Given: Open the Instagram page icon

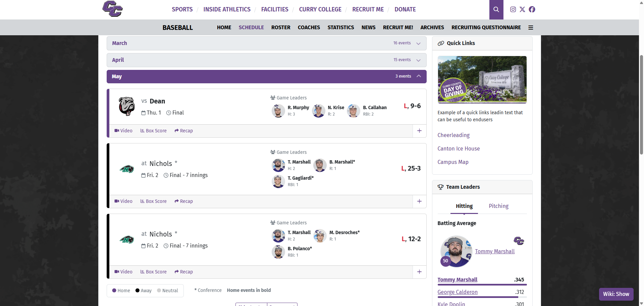Looking at the screenshot, I should (x=513, y=9).
